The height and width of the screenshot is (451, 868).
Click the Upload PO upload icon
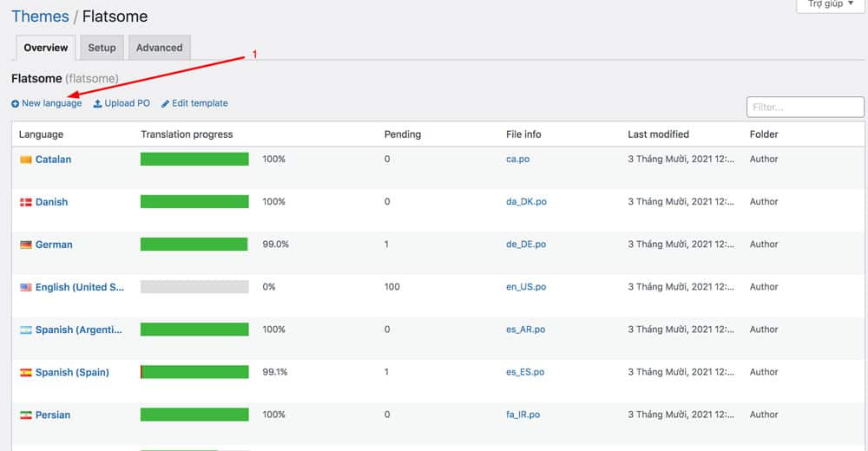[x=98, y=104]
